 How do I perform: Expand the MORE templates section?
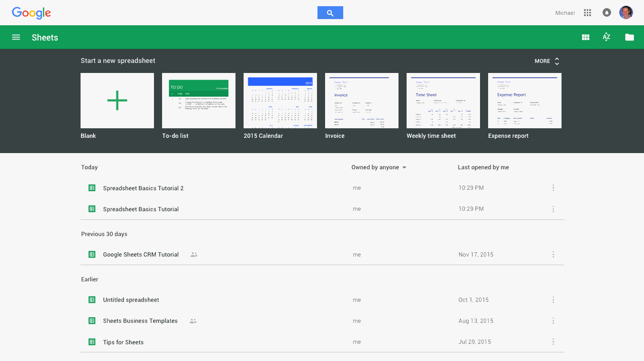point(546,61)
